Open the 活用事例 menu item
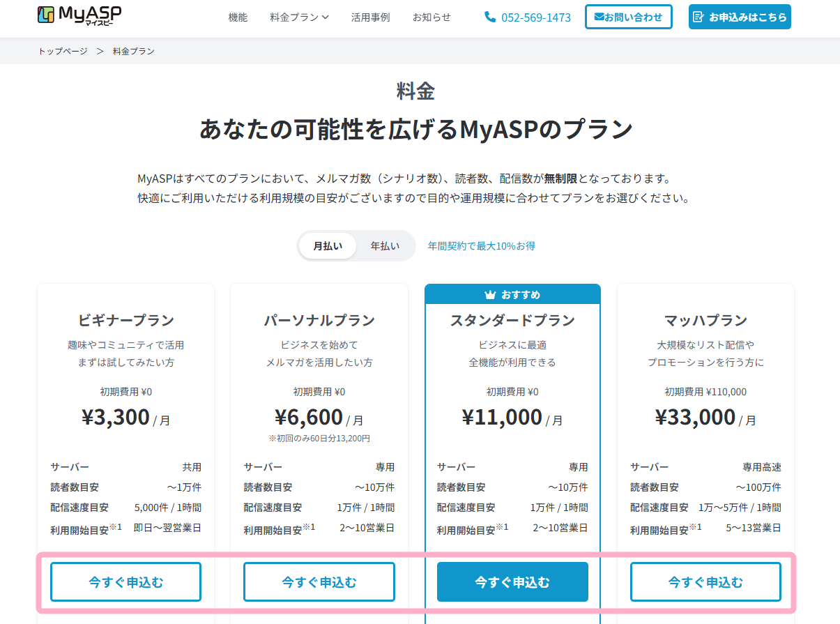840x624 pixels. [x=370, y=17]
